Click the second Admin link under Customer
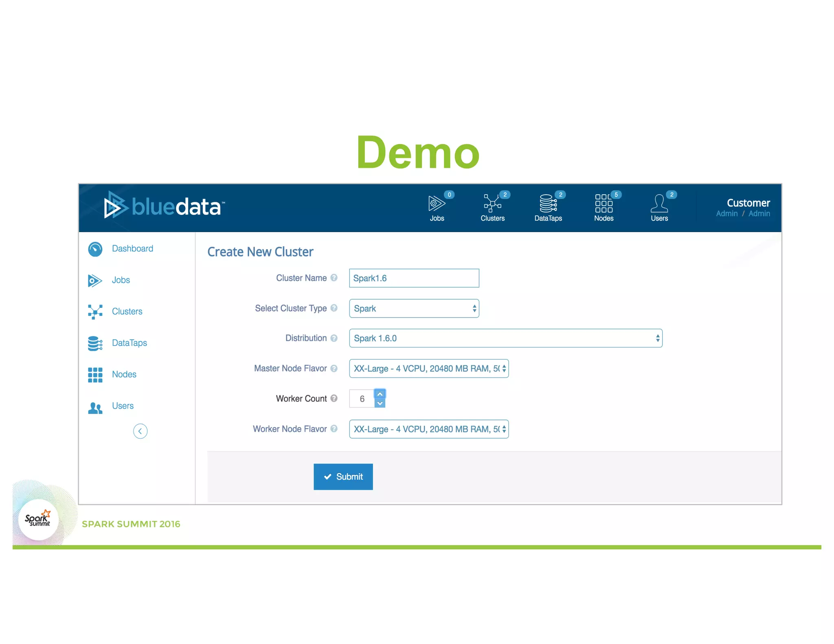The height and width of the screenshot is (644, 834). 759,213
